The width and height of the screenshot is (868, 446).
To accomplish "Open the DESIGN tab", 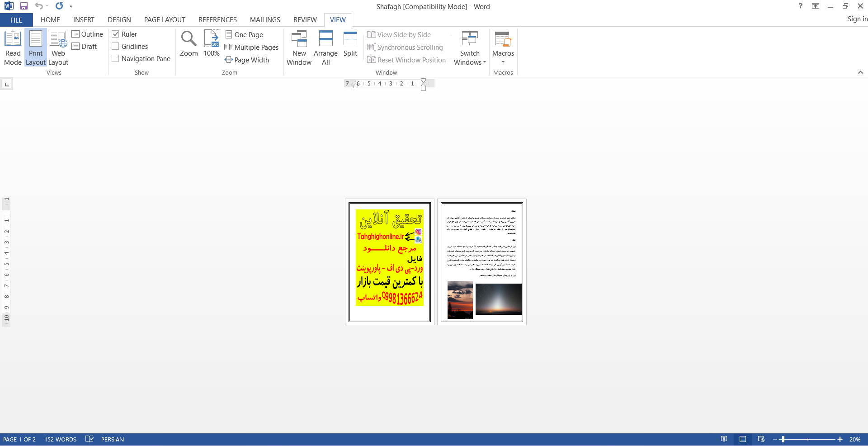I will (x=119, y=20).
